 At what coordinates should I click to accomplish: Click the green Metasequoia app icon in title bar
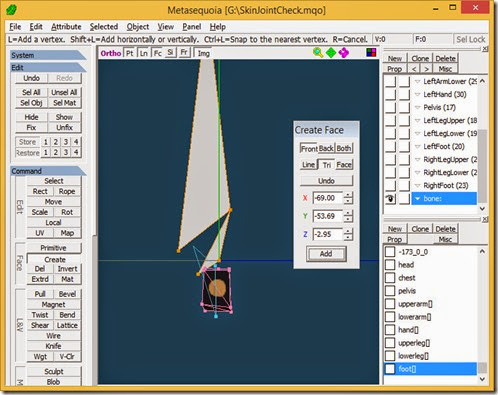pos(12,9)
